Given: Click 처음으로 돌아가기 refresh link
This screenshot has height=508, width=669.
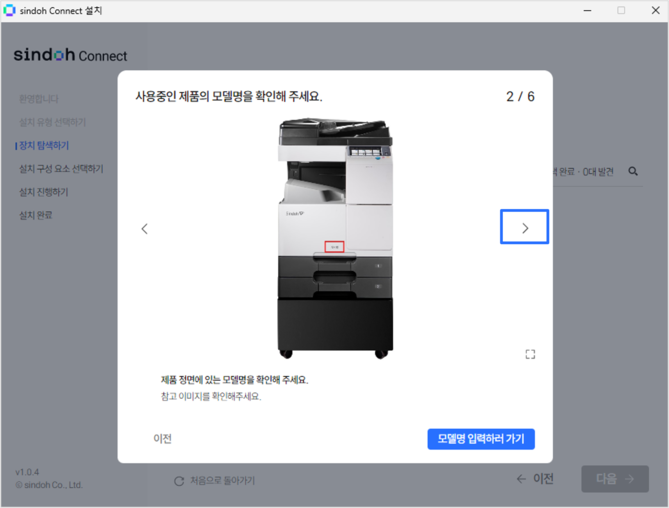Looking at the screenshot, I should [x=215, y=481].
